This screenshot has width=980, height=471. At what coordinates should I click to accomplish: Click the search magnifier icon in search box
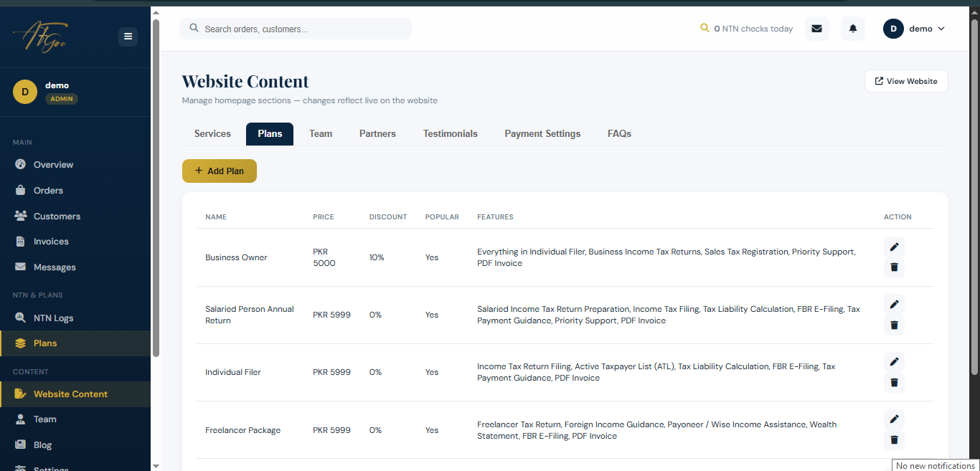pyautogui.click(x=194, y=29)
